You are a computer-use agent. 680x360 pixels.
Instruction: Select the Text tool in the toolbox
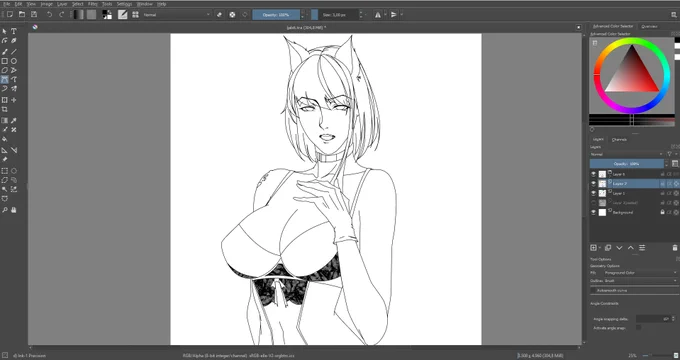(14, 31)
